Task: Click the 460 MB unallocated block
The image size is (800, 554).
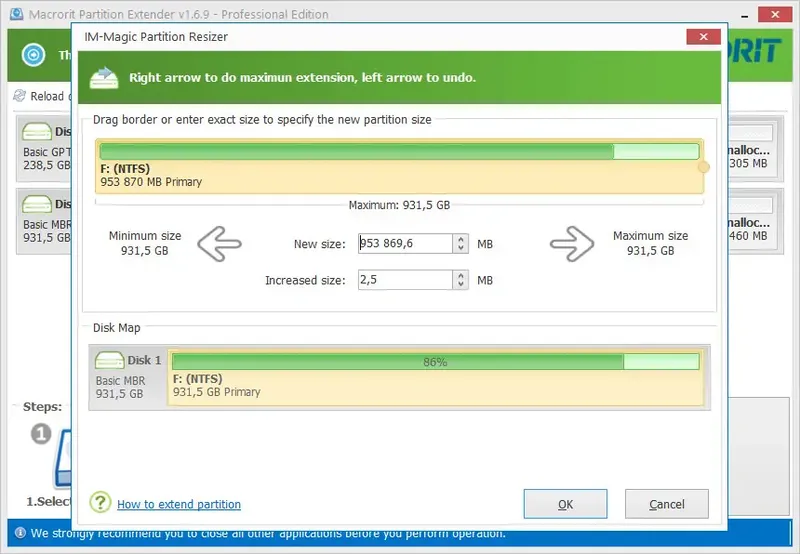Action: [x=752, y=221]
